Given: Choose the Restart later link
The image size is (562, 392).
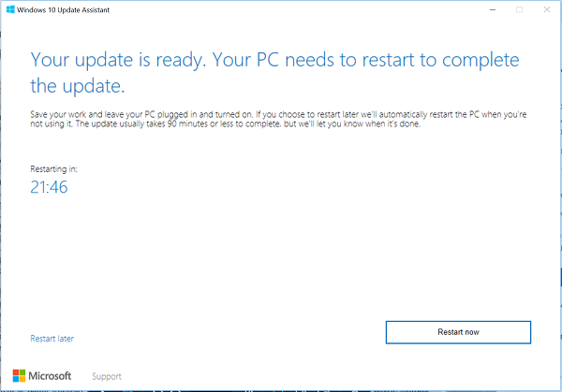Looking at the screenshot, I should [x=52, y=339].
